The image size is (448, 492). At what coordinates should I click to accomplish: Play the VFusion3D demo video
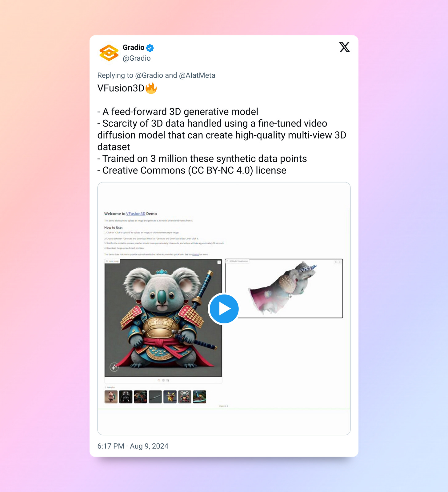click(224, 309)
